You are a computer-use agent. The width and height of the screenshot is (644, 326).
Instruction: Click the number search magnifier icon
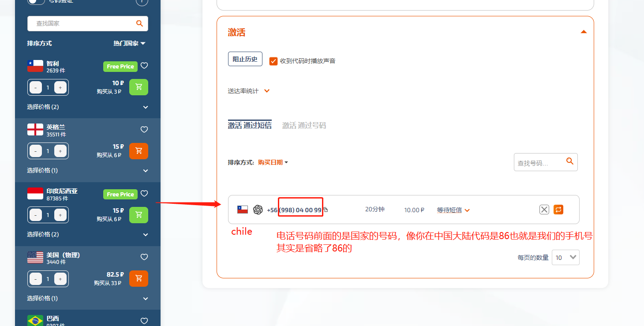tap(570, 161)
